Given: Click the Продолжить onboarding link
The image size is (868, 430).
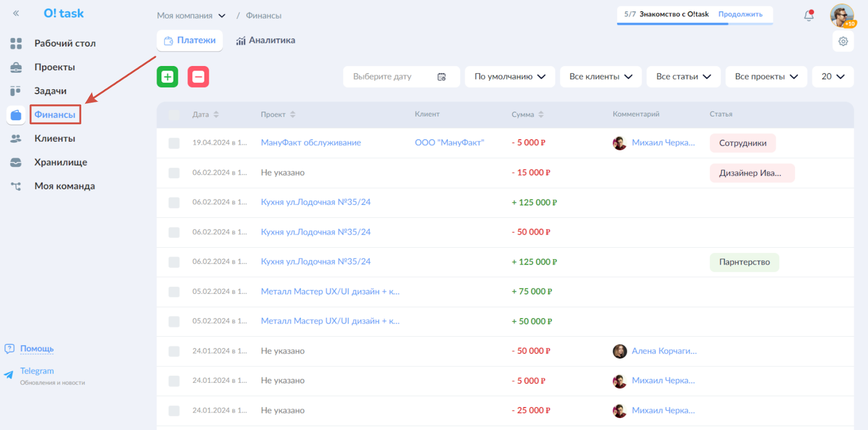Looking at the screenshot, I should pyautogui.click(x=741, y=14).
